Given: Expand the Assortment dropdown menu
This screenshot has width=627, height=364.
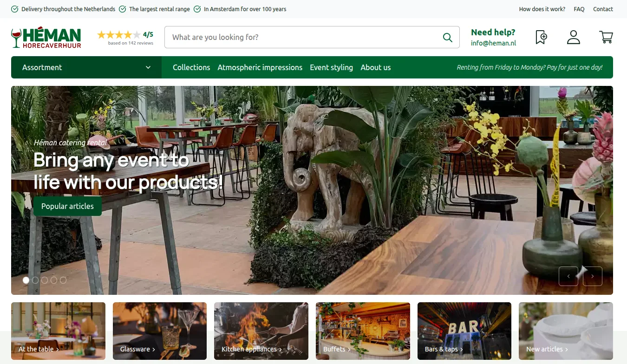Looking at the screenshot, I should [x=86, y=67].
